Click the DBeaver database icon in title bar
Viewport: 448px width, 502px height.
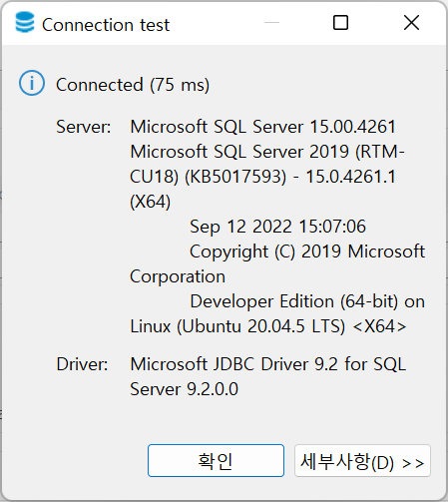coord(25,23)
